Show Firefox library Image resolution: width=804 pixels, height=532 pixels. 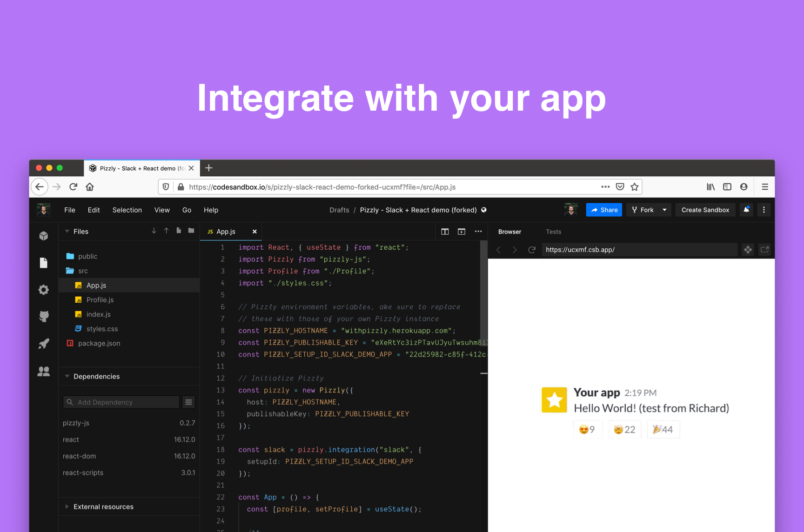tap(710, 187)
